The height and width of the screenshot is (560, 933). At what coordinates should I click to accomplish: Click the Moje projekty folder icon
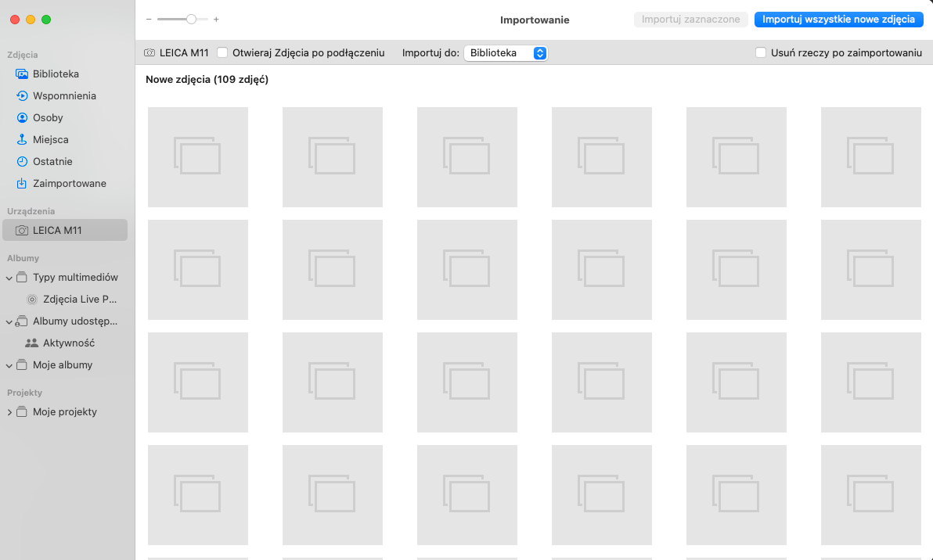click(22, 411)
